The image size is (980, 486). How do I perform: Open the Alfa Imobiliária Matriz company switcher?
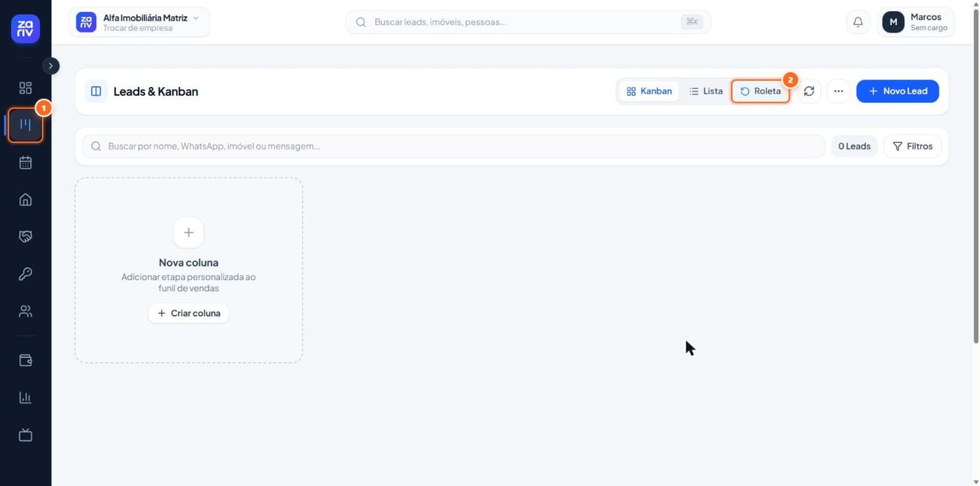point(139,22)
